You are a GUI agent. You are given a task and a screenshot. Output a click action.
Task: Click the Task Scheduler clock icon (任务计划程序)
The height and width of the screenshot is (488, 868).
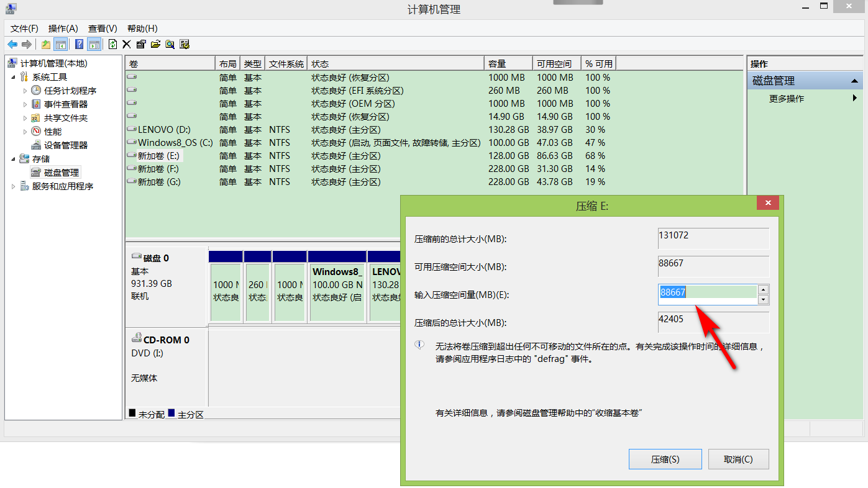pyautogui.click(x=36, y=91)
